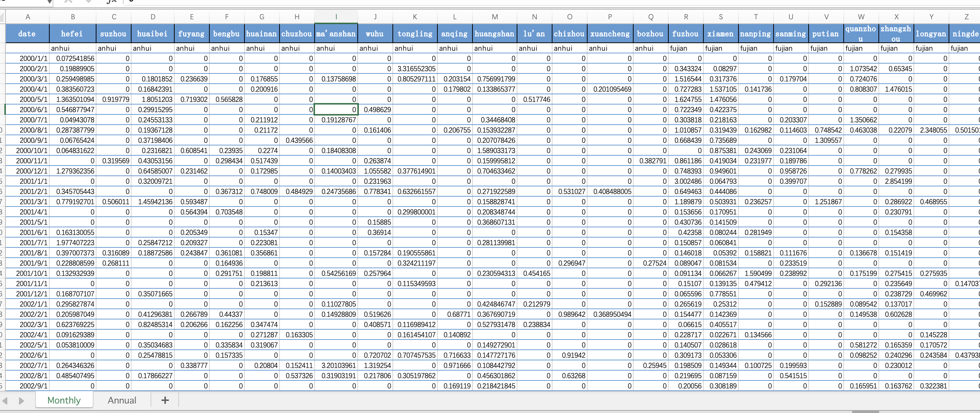980x413 pixels.
Task: Click the add new sheet plus icon
Action: pos(165,400)
